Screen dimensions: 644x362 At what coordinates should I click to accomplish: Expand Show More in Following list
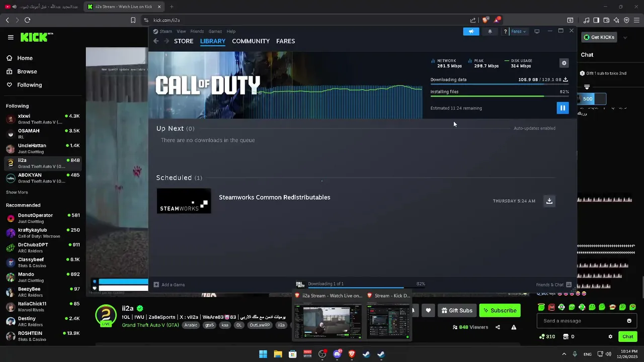pyautogui.click(x=17, y=193)
